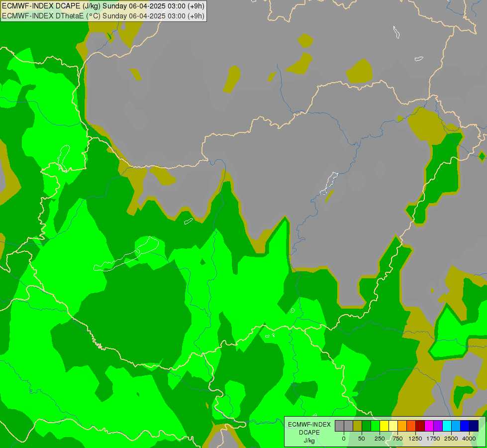487x448 pixels.
Task: Click the legend value label 1750
Action: coord(433,439)
